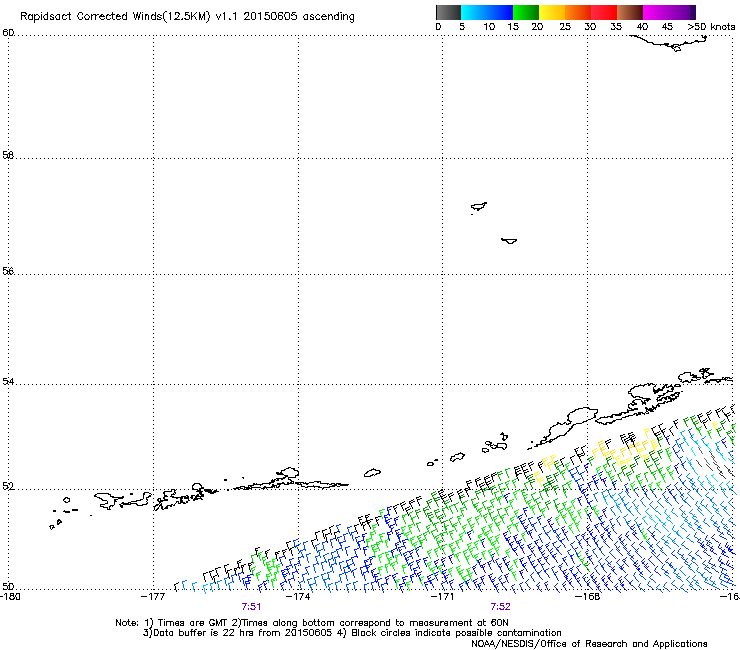Click the cyan 5-10 knots legend segment

click(x=473, y=12)
